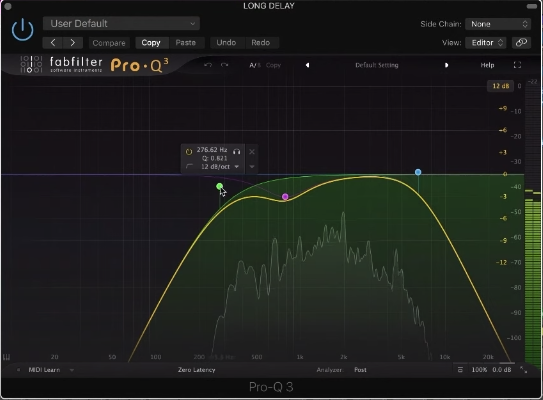Delete band with X in band popup
Image resolution: width=543 pixels, height=400 pixels.
pyautogui.click(x=252, y=152)
